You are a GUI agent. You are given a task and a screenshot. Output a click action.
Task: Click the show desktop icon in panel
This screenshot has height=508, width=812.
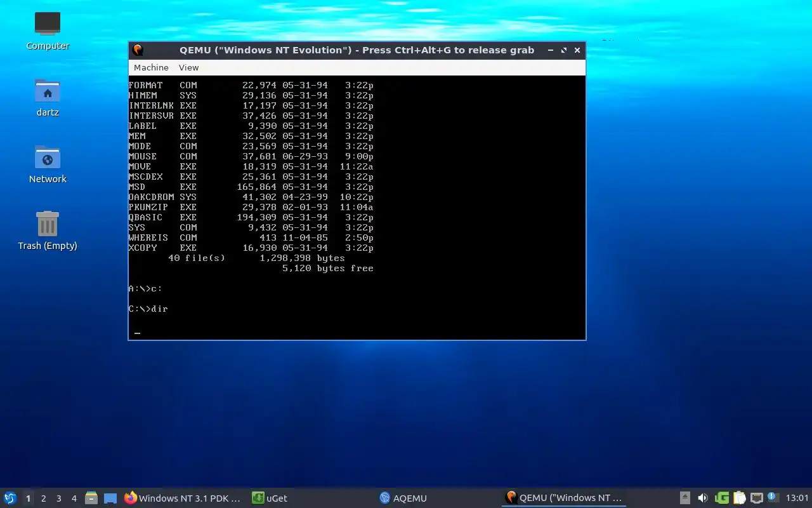[x=110, y=498]
